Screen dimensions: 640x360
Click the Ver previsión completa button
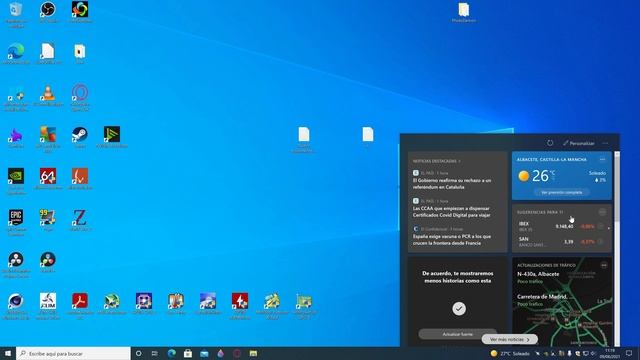point(562,192)
